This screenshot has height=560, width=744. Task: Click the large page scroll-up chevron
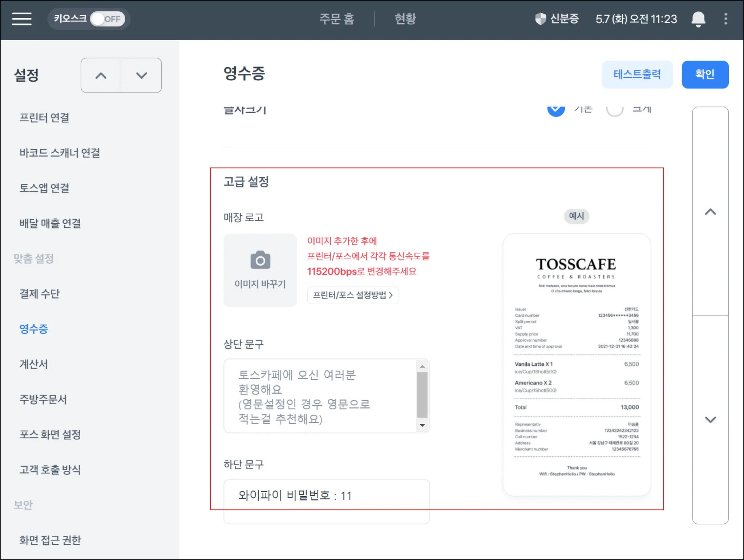(710, 212)
